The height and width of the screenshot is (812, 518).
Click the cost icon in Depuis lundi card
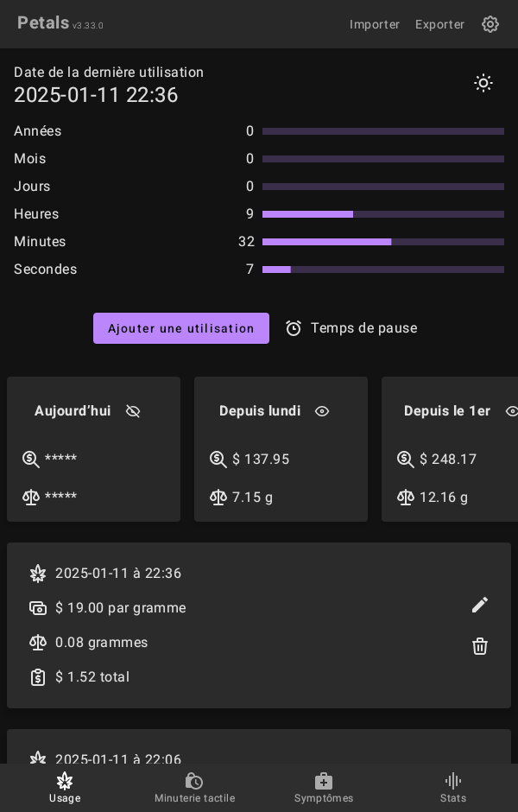pyautogui.click(x=218, y=460)
